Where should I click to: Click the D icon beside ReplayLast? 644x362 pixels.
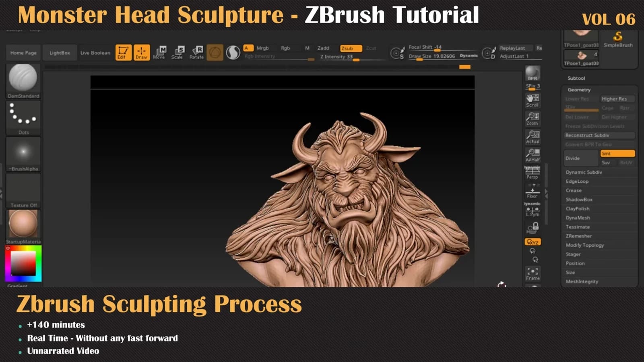coord(489,53)
